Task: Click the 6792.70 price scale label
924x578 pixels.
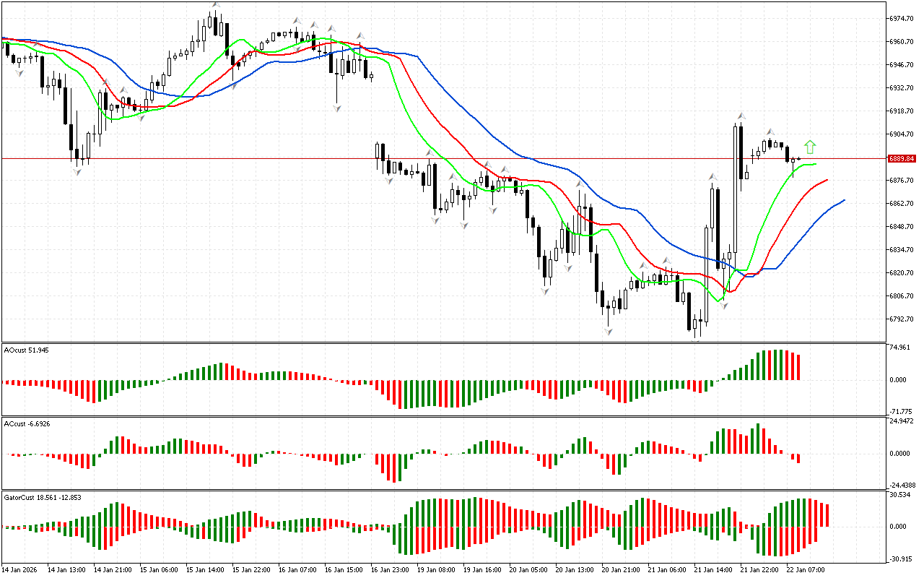Action: click(902, 319)
